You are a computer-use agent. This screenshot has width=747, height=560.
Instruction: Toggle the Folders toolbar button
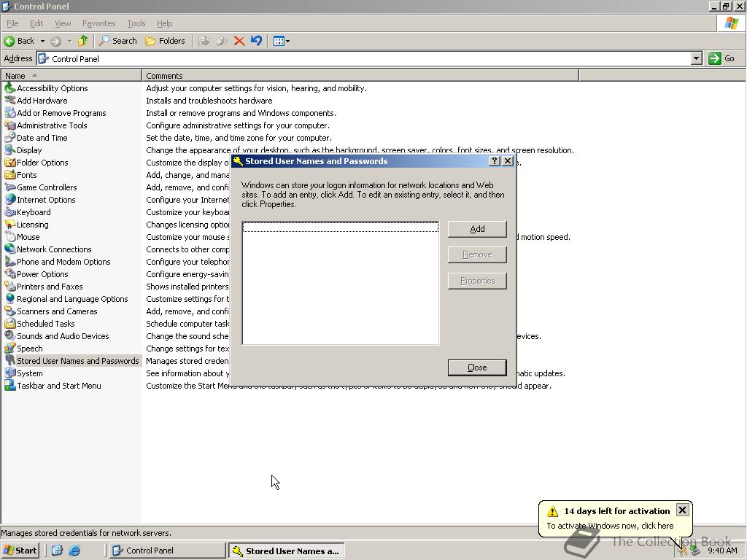pyautogui.click(x=165, y=41)
